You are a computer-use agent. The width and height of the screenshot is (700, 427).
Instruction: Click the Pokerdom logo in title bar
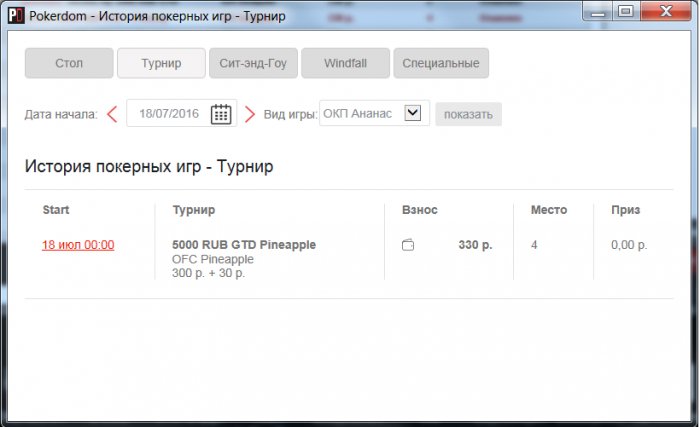click(16, 16)
